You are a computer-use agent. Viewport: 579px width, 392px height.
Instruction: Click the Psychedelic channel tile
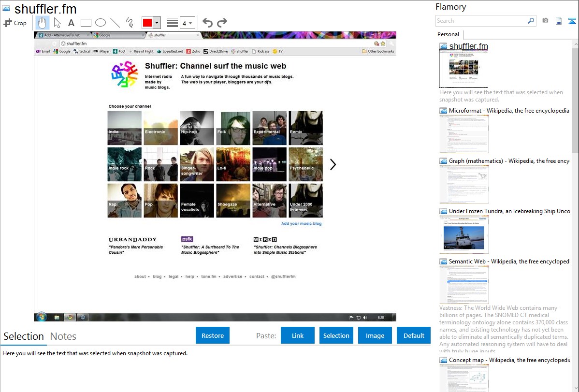(x=306, y=164)
